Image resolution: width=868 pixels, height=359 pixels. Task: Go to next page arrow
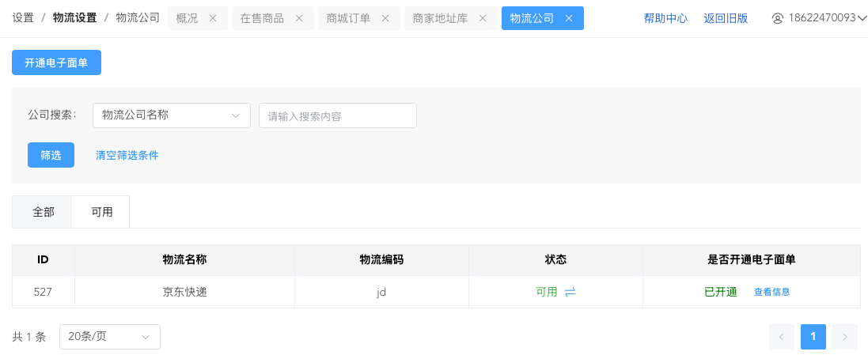point(844,337)
